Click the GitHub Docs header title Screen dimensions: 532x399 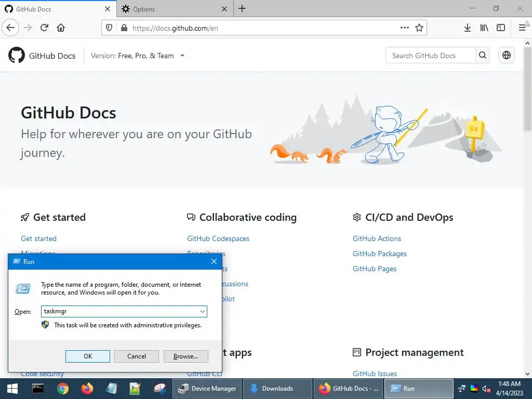[x=52, y=56]
